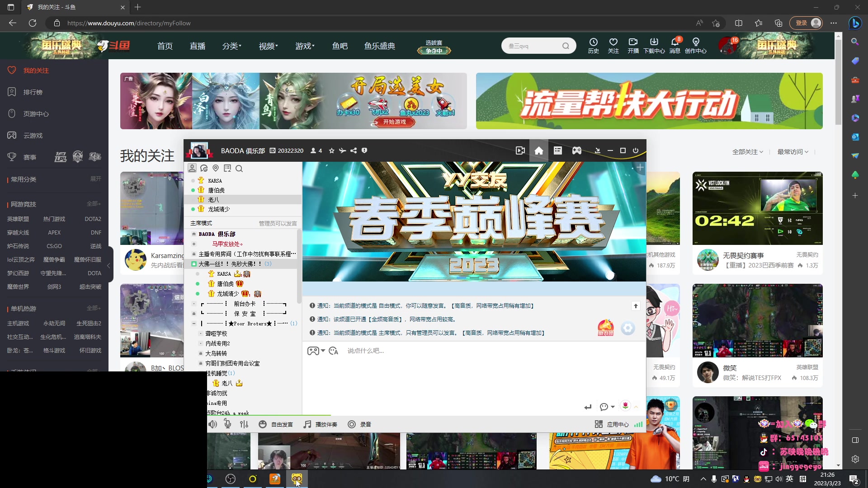Screen dimensions: 868x488
Task: Open 鱼乐盛典 navigation item
Action: (380, 46)
